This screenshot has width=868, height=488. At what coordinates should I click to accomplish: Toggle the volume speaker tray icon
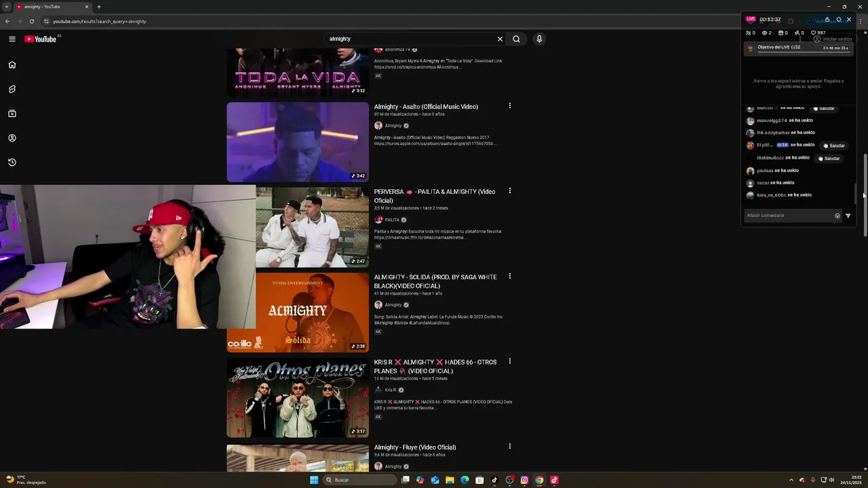pos(832,480)
